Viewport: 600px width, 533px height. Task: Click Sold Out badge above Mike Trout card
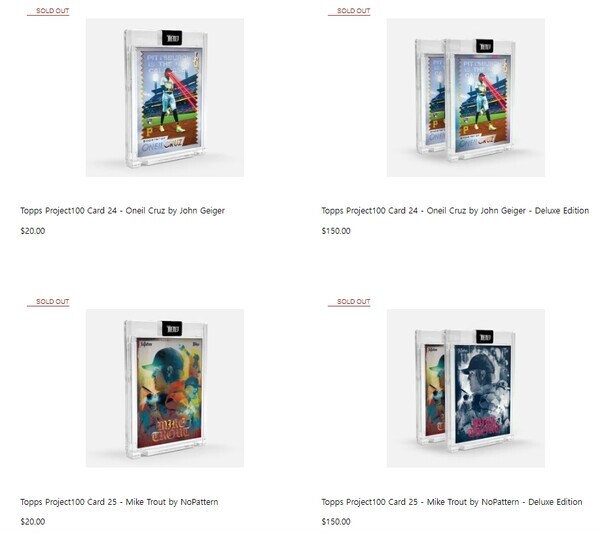(x=52, y=302)
